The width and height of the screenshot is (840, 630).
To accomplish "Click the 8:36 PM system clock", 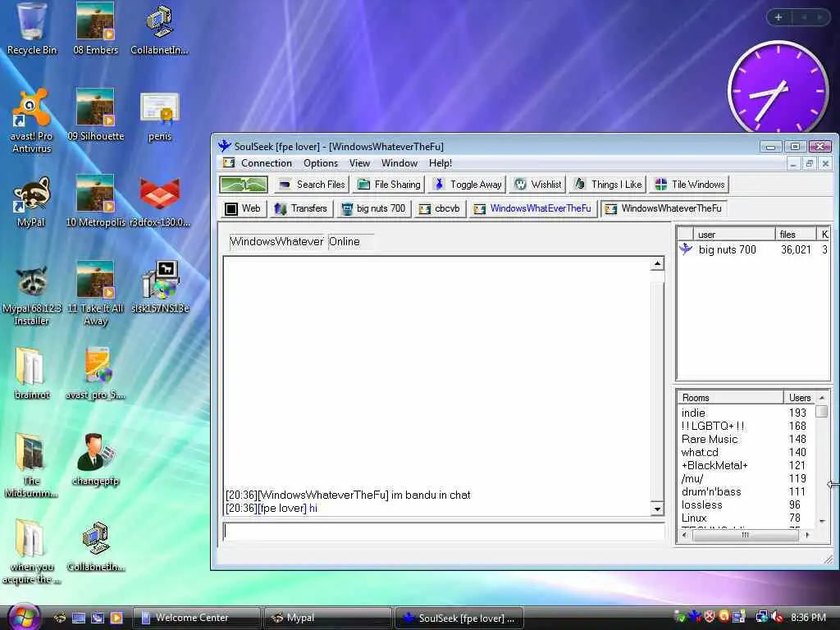I will click(808, 618).
